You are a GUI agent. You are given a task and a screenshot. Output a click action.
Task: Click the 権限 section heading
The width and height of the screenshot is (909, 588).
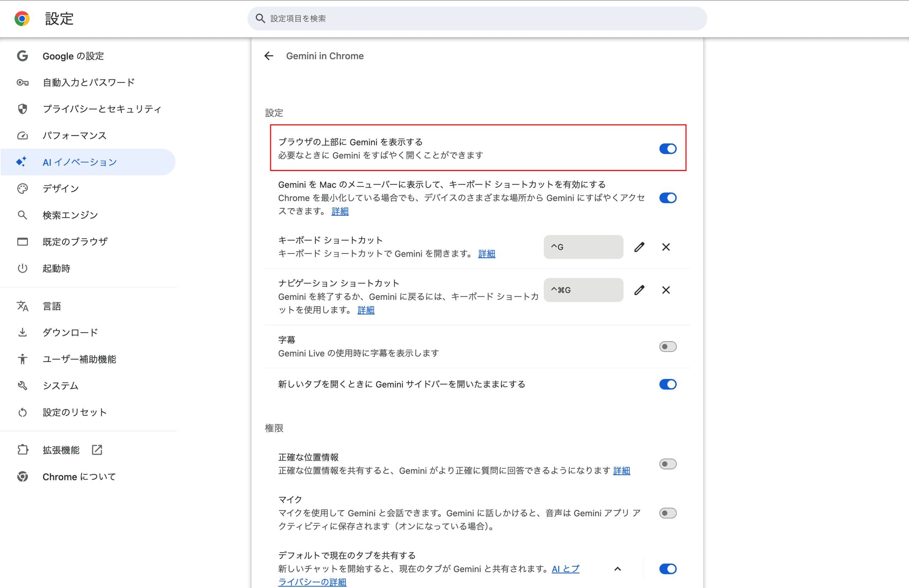click(x=274, y=428)
